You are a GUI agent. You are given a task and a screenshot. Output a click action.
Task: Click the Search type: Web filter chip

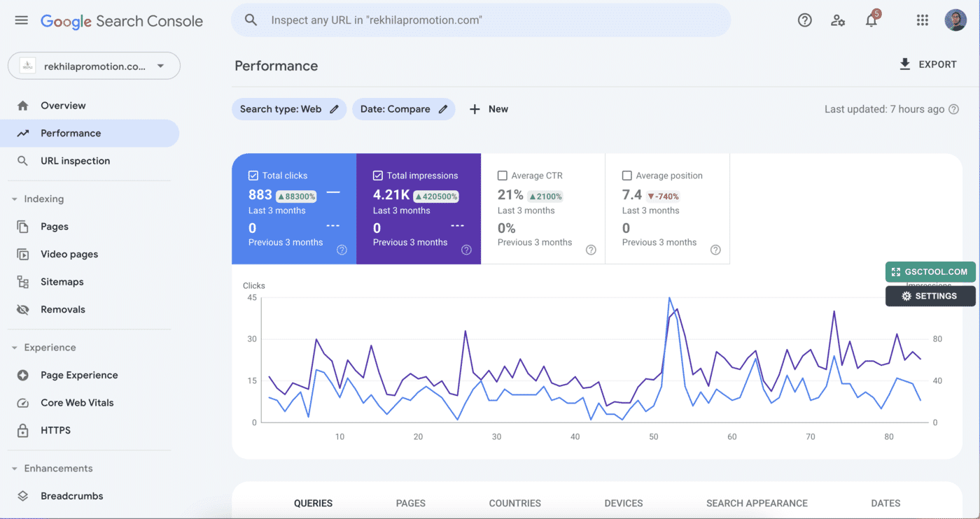coord(289,109)
